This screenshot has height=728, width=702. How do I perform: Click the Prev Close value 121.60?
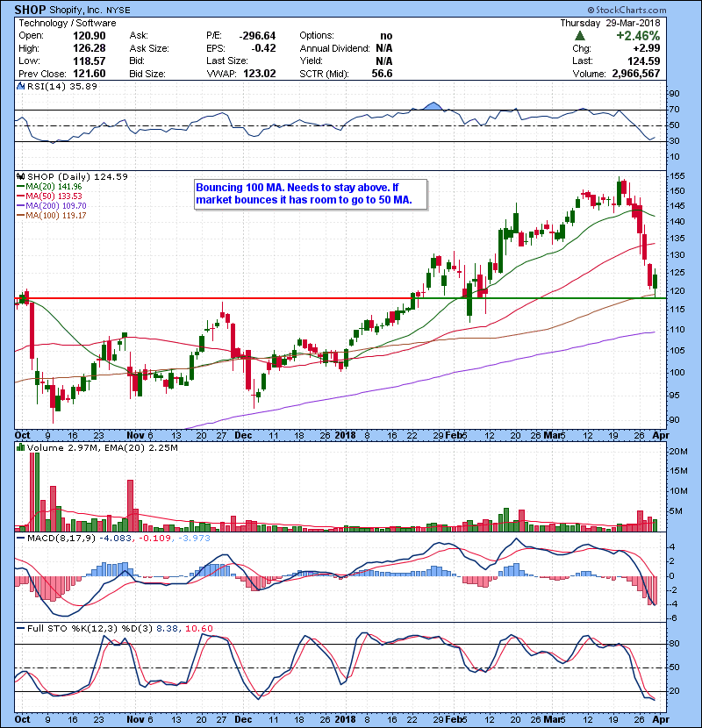tap(90, 74)
